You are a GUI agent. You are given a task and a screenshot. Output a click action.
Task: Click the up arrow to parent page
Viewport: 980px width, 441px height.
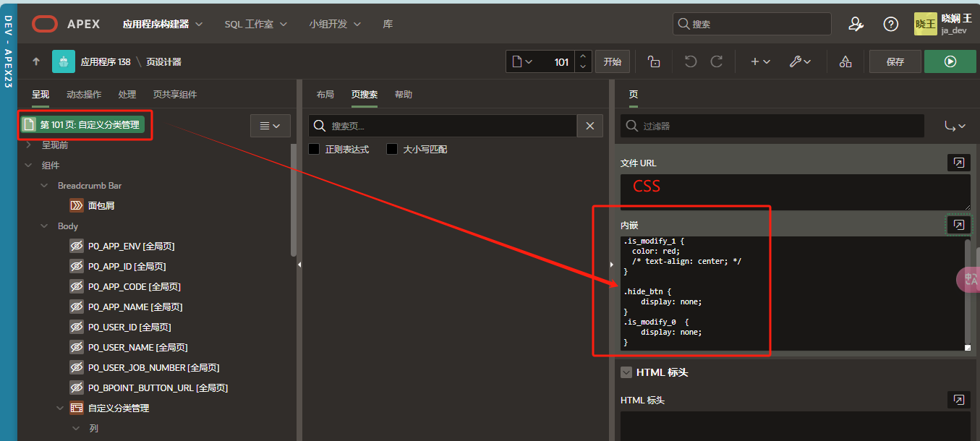pyautogui.click(x=36, y=62)
